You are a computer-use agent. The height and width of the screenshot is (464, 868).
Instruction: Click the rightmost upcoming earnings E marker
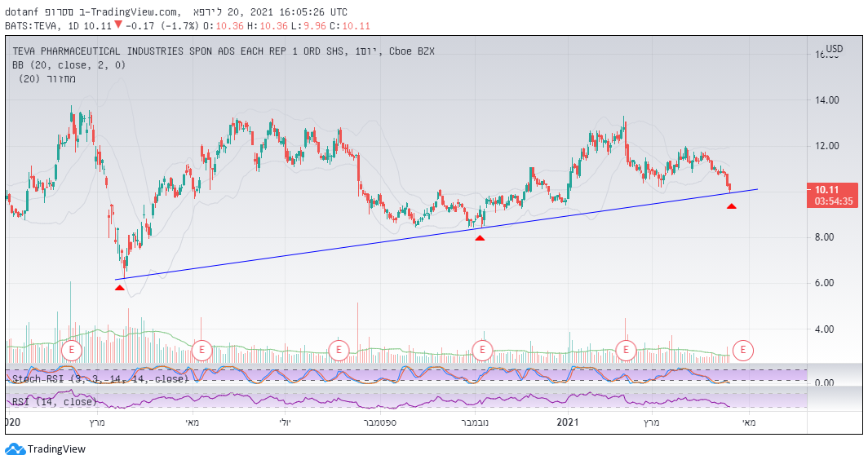[743, 350]
